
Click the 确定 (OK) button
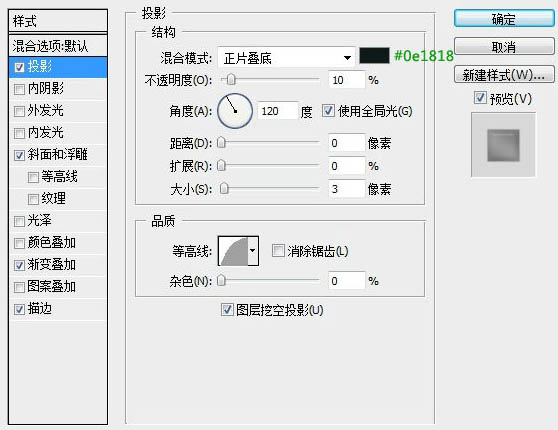pyautogui.click(x=504, y=19)
